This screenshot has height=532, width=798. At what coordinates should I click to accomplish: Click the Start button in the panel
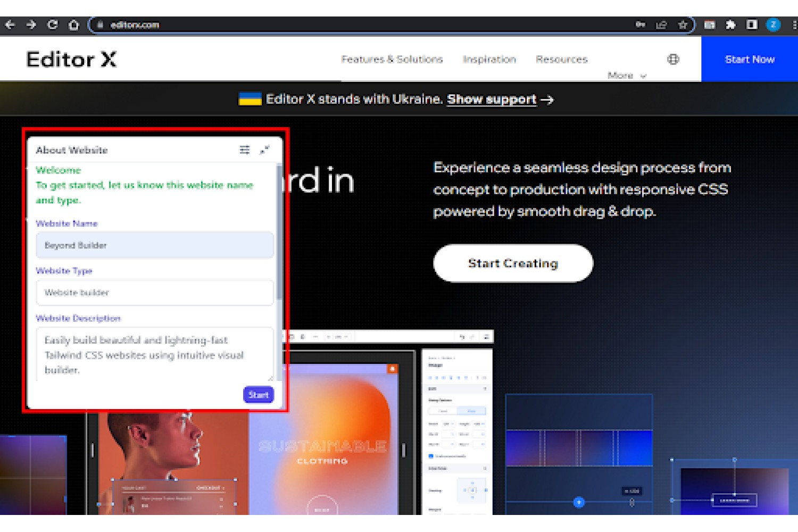click(x=259, y=395)
